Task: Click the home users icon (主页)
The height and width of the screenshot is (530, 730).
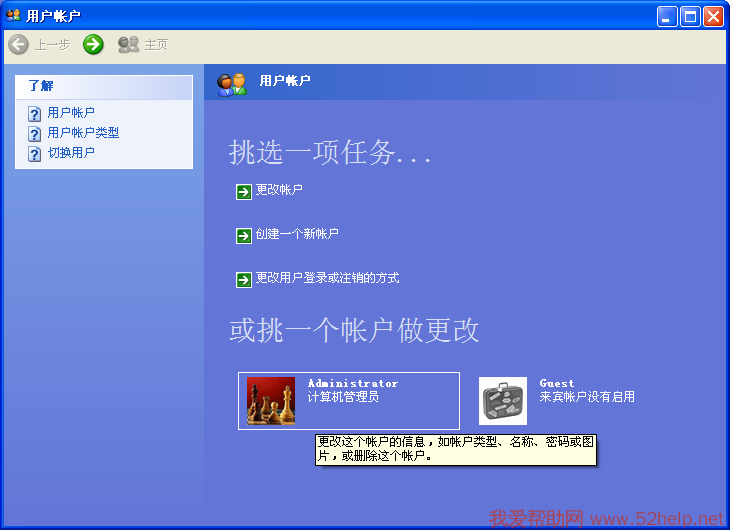Action: [128, 44]
